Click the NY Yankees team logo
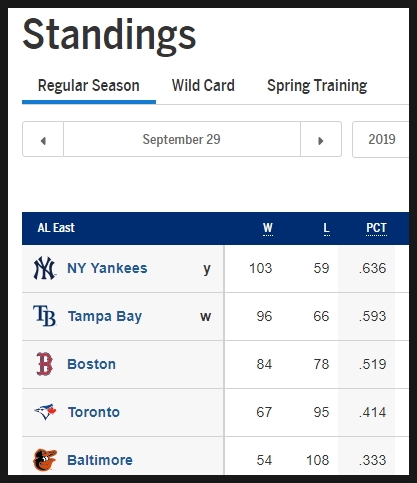Screen dimensions: 417x483 (44, 268)
